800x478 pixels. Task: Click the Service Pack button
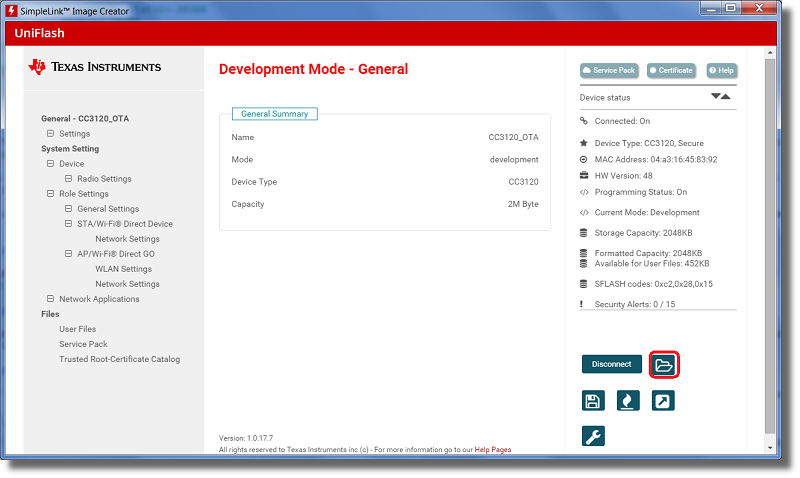(609, 71)
